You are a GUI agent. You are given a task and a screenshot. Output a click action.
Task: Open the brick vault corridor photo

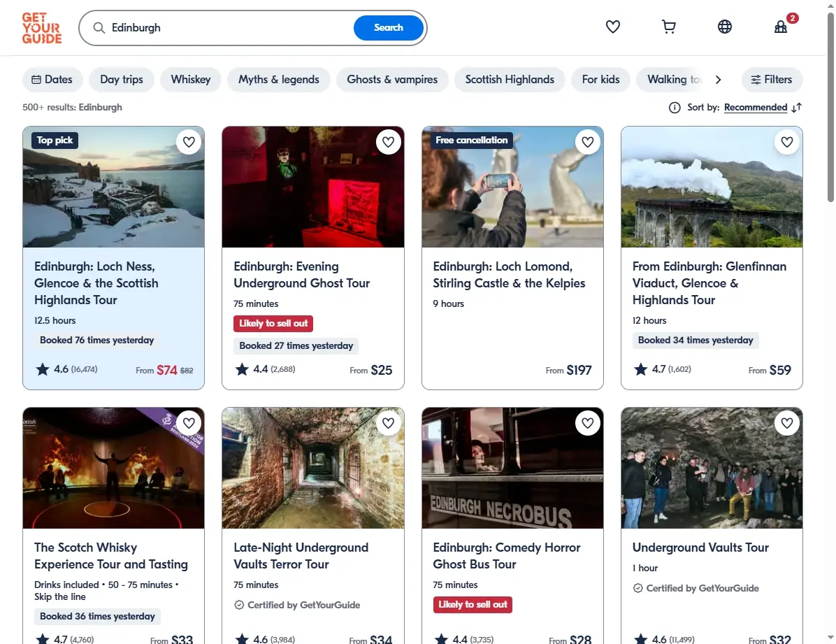[x=313, y=468]
